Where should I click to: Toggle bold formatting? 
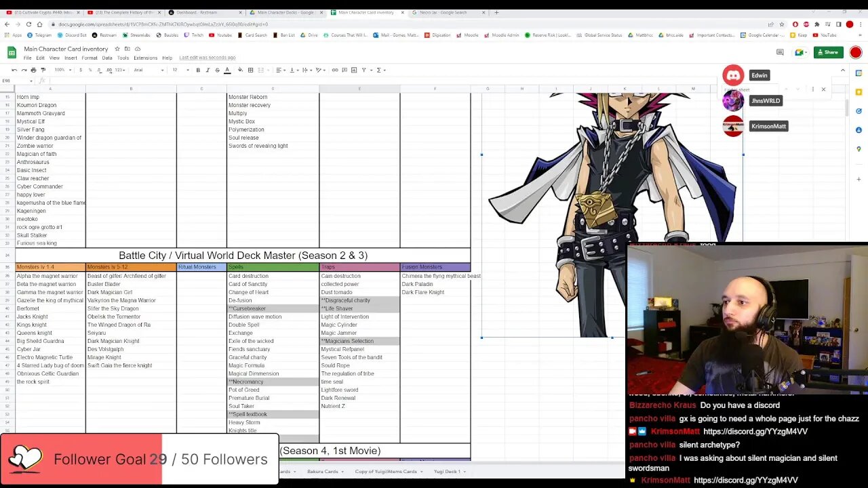tap(198, 70)
